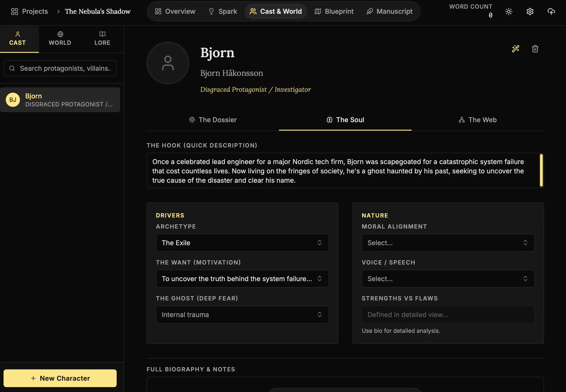Click the Projects grid icon
Image resolution: width=566 pixels, height=392 pixels.
(x=15, y=12)
